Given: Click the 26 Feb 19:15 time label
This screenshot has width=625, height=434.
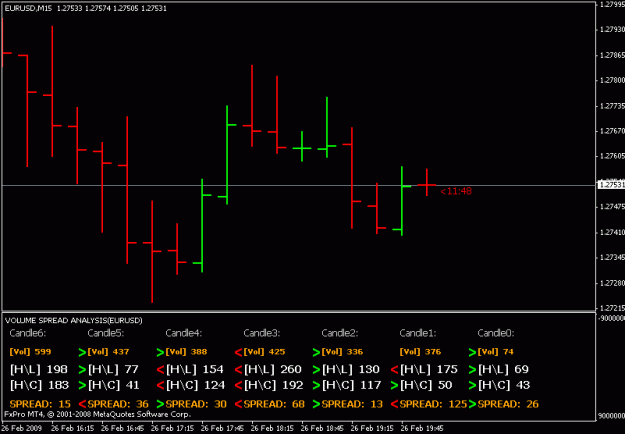Looking at the screenshot, I should 373,428.
